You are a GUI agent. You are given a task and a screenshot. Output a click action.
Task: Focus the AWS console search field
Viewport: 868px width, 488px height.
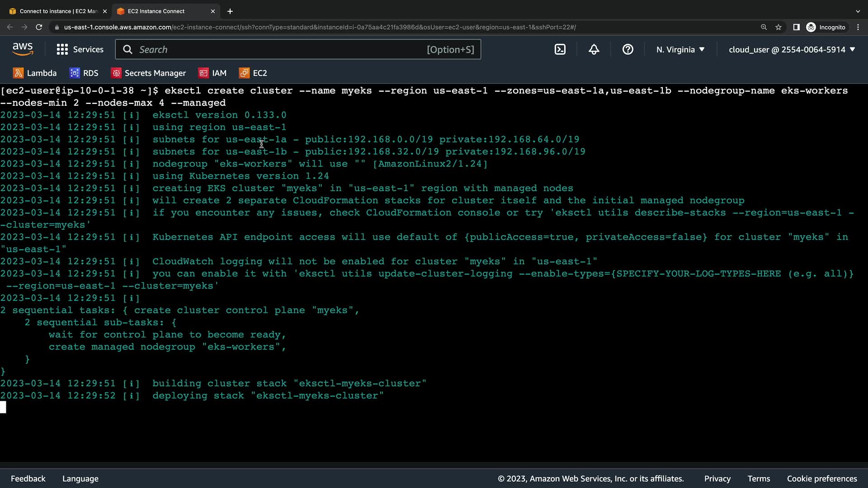point(280,50)
